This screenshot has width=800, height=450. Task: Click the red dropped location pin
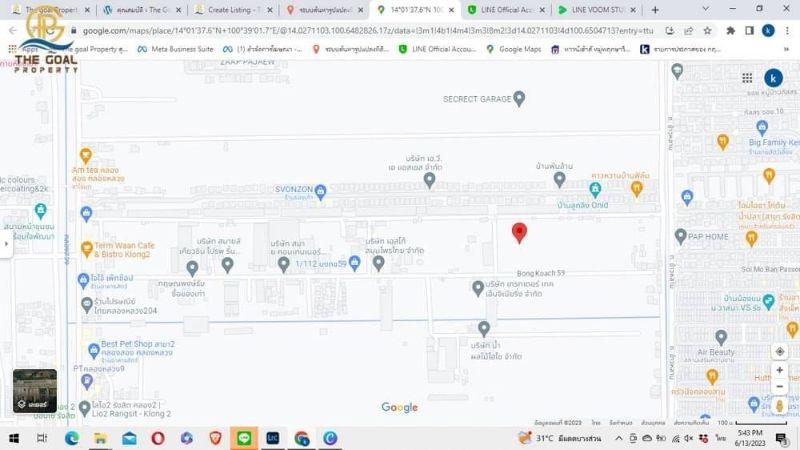pyautogui.click(x=519, y=233)
